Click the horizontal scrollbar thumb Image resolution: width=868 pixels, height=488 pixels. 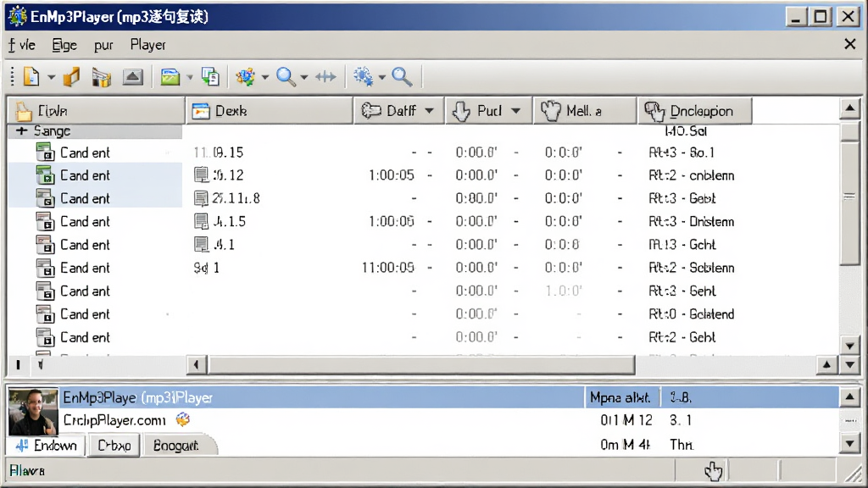pos(420,364)
